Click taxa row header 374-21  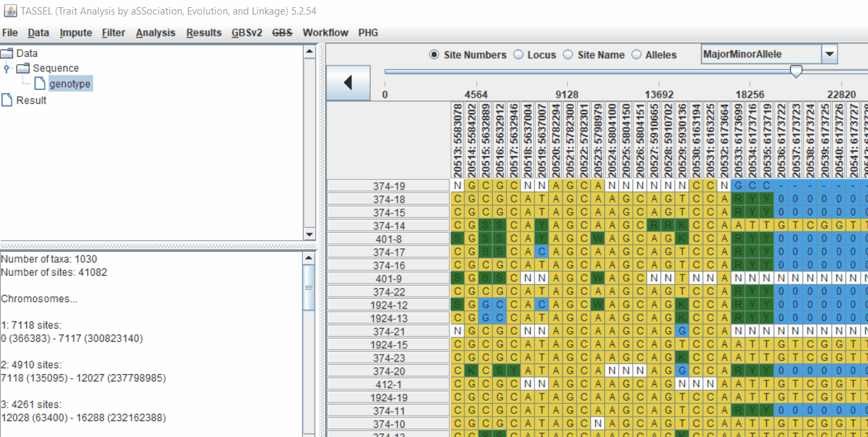point(388,331)
